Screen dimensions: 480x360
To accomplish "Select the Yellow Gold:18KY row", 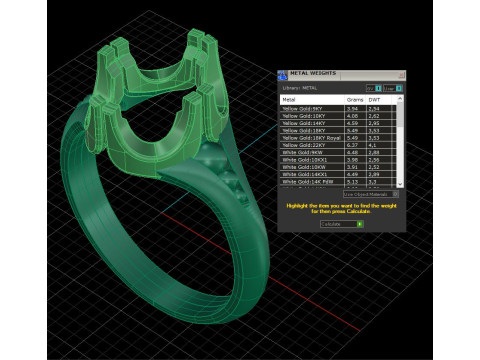I will (338, 131).
